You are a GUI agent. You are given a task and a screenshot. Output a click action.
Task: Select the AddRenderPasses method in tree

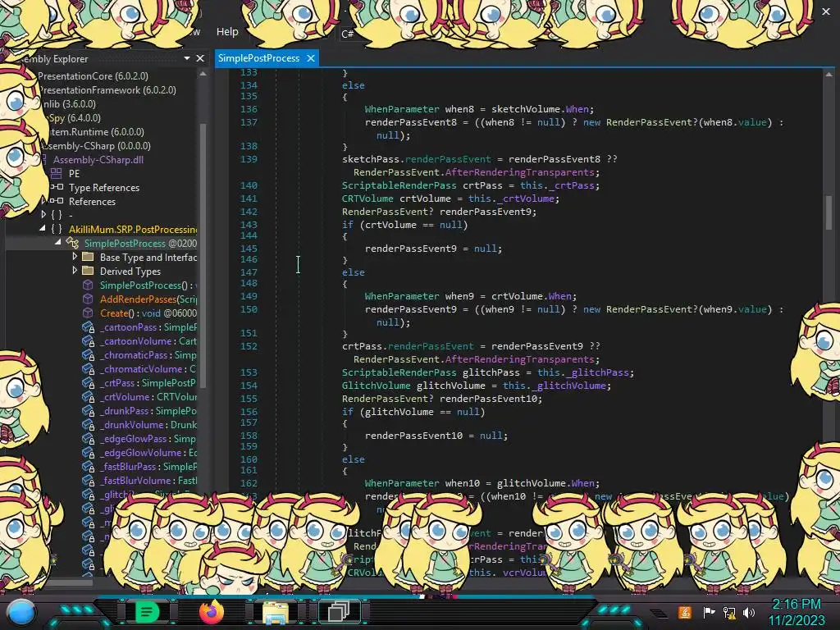click(x=148, y=299)
